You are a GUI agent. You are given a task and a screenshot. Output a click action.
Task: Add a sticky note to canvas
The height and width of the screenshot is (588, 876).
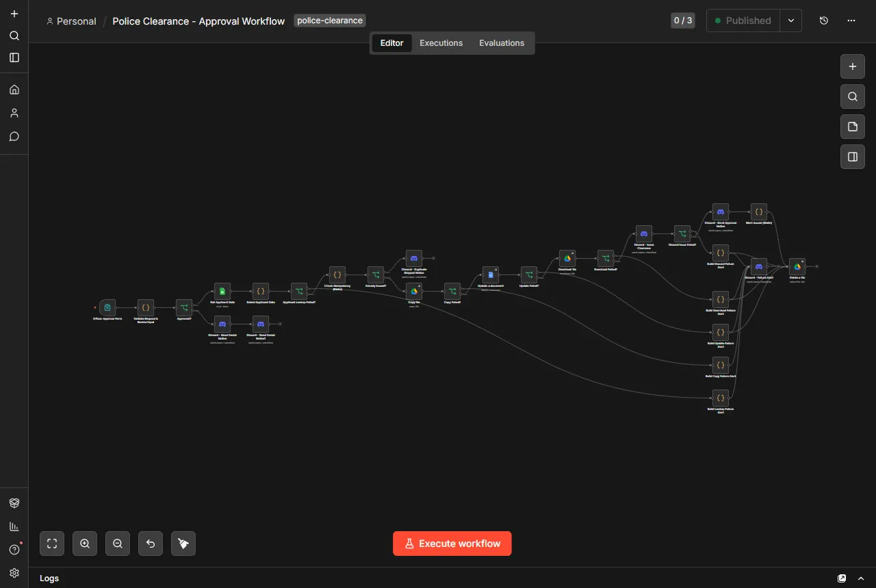tap(853, 127)
